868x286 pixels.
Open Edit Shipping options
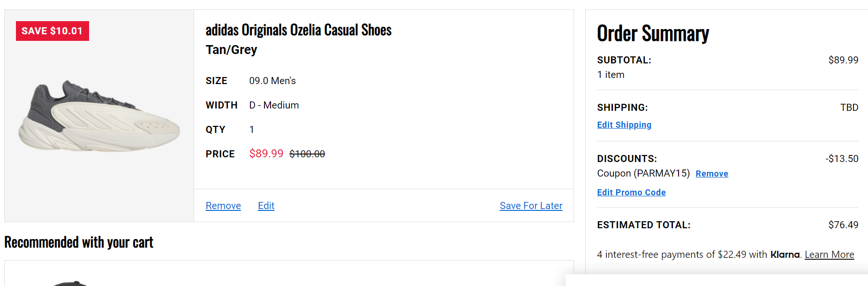(x=624, y=125)
